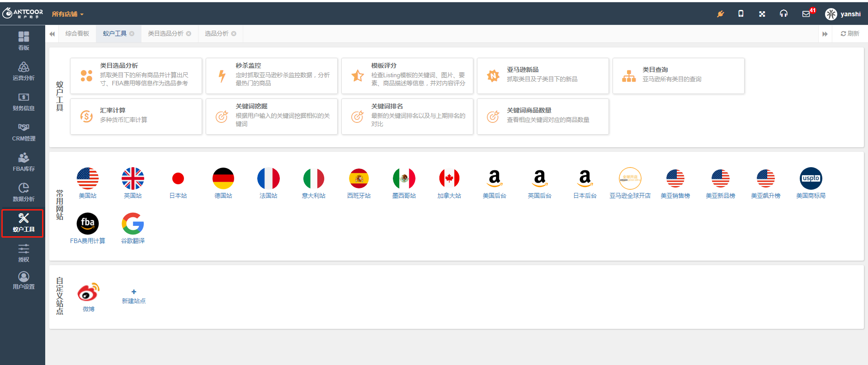Open 美国商标局 uspto icon
868x365 pixels.
(x=811, y=179)
